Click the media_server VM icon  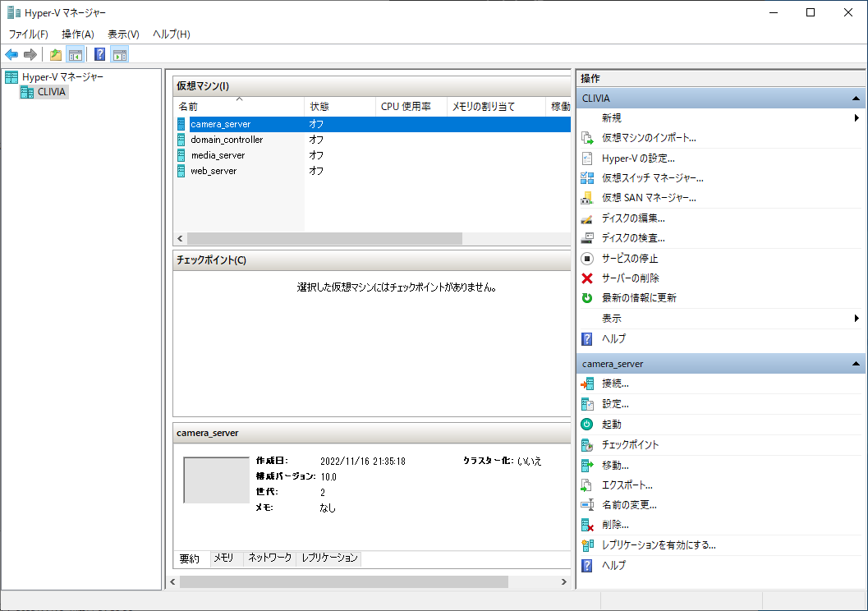coord(181,155)
